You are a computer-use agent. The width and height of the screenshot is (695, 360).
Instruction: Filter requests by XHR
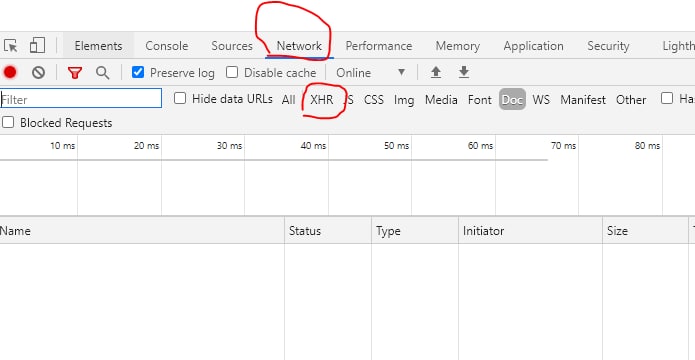[x=322, y=100]
